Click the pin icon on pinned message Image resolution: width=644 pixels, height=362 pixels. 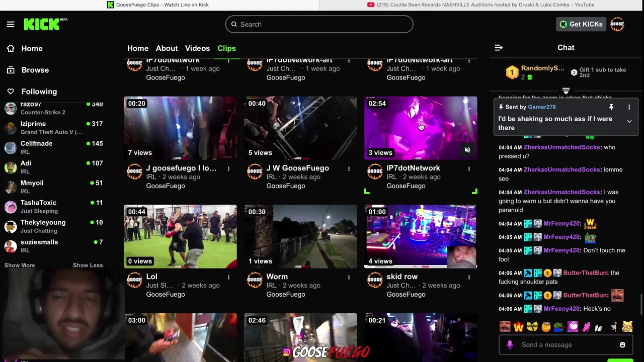pos(611,107)
